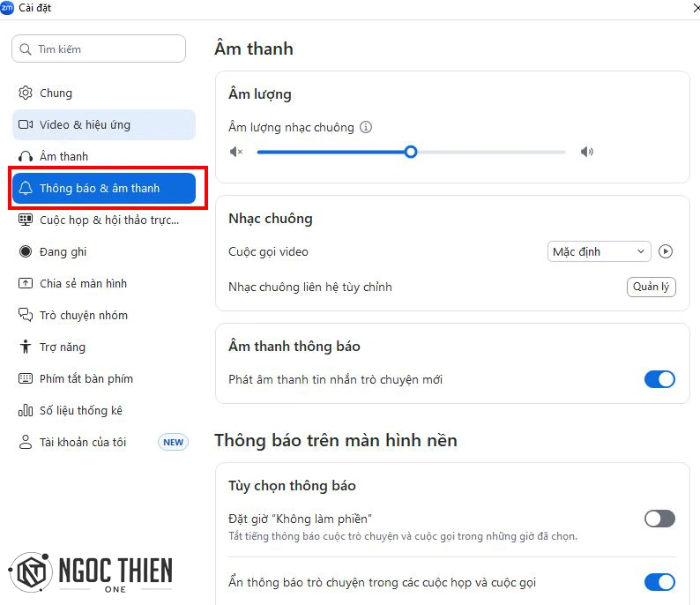Click the Âm thanh thông báo heading
Image resolution: width=700 pixels, height=605 pixels.
[x=294, y=346]
